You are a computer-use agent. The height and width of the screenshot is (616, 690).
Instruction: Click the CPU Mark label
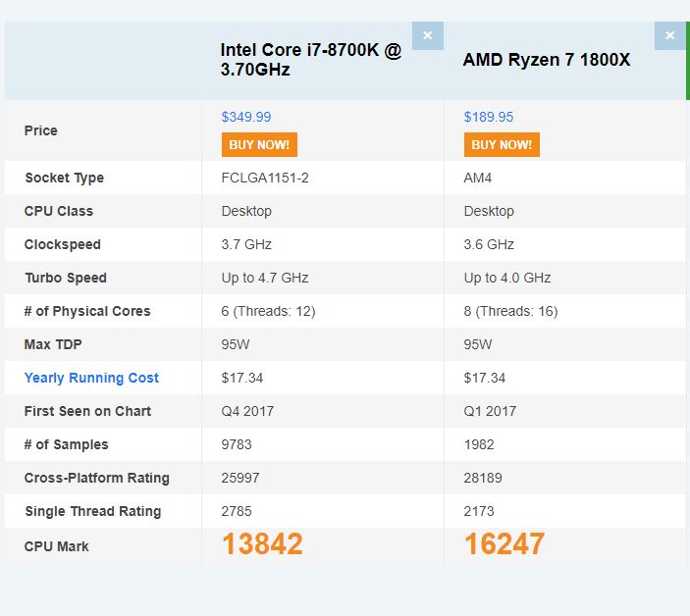click(56, 546)
